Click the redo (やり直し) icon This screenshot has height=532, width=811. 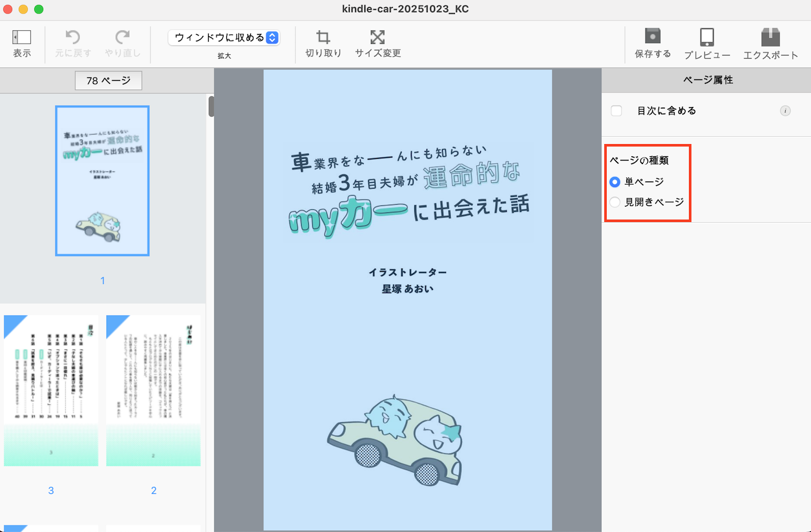coord(122,37)
